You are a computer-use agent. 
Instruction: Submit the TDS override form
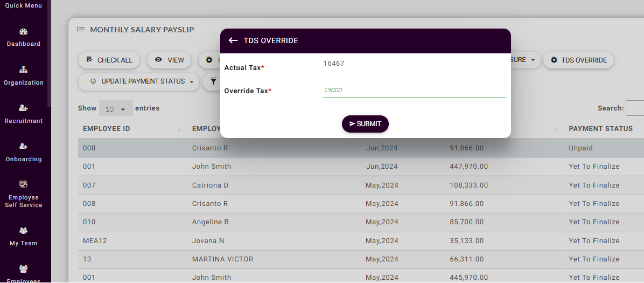coord(365,124)
